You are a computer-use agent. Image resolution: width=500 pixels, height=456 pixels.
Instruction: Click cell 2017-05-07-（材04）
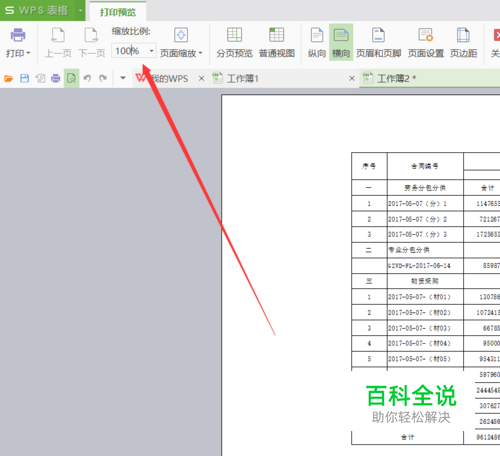coord(425,343)
